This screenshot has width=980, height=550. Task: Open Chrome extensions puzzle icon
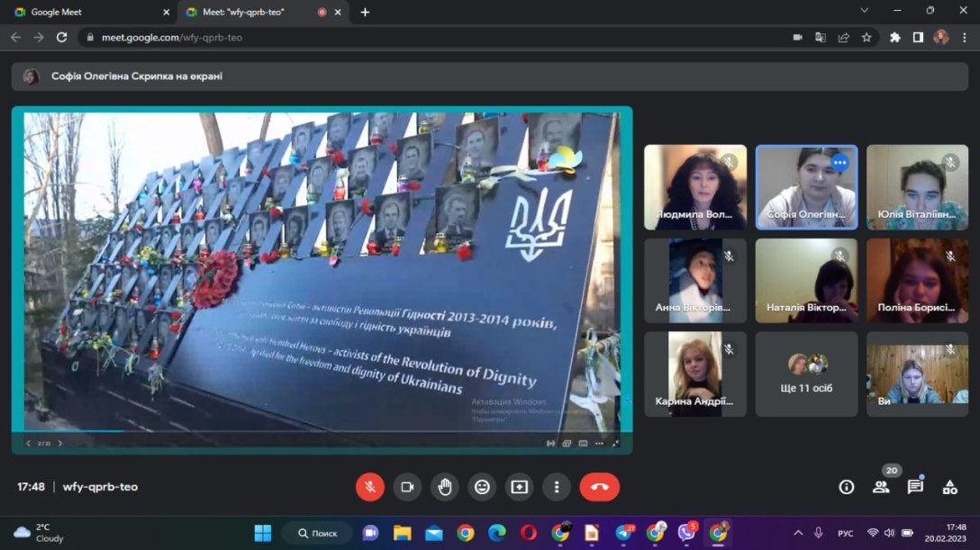[895, 38]
